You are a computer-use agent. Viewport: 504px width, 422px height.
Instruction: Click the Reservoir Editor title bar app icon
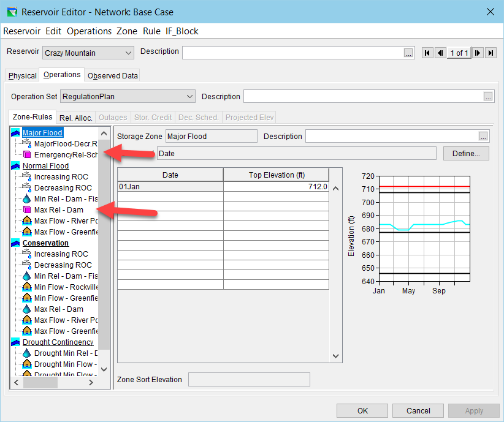(12, 12)
